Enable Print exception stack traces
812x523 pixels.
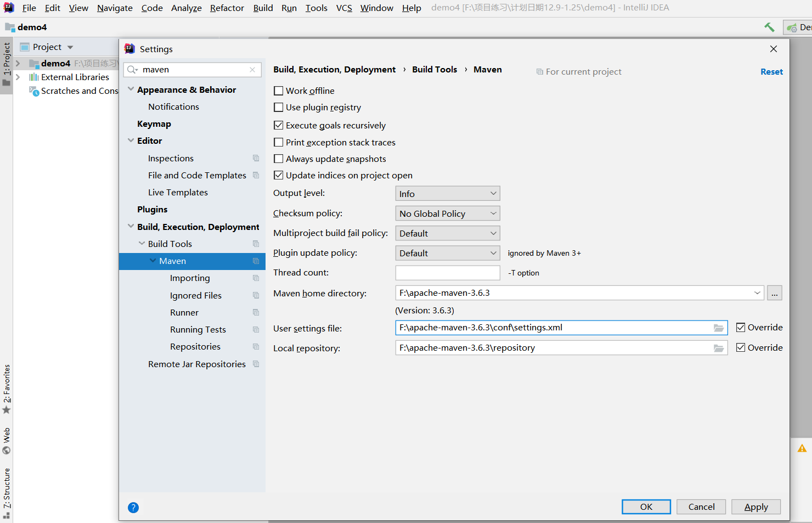tap(279, 142)
